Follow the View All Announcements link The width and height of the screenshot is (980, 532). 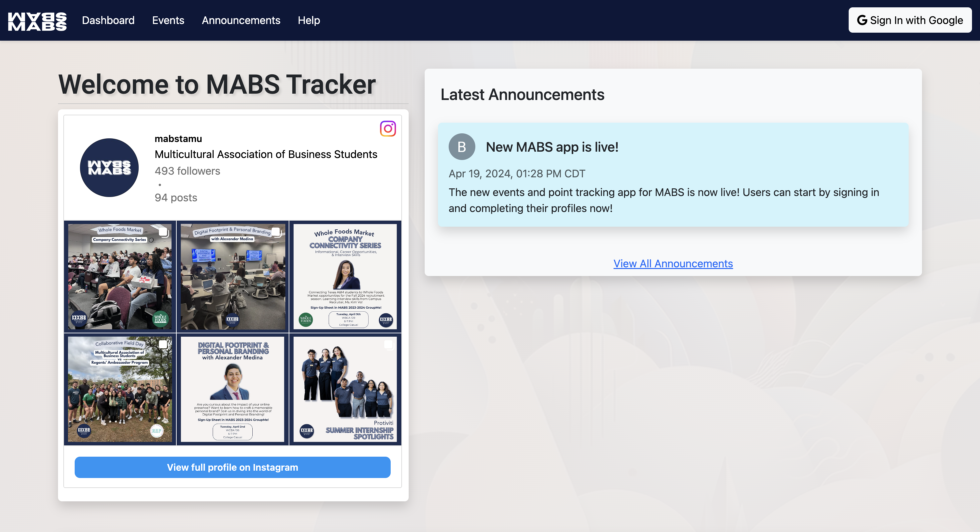[673, 263]
